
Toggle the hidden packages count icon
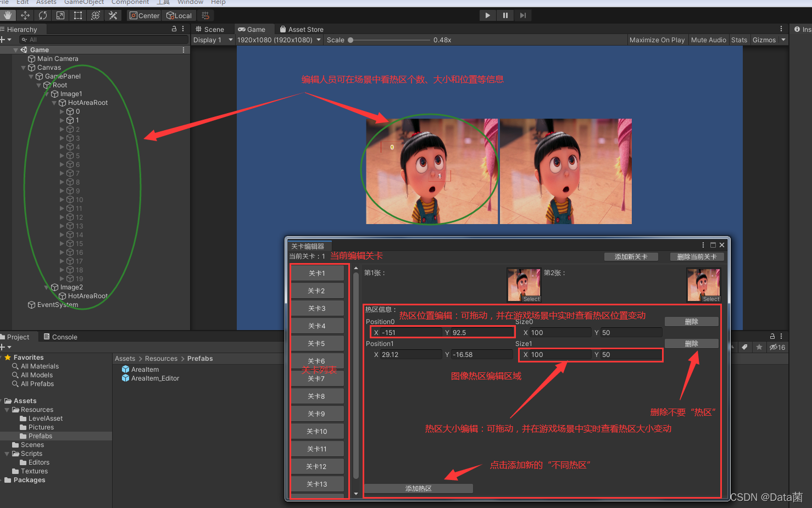(777, 347)
